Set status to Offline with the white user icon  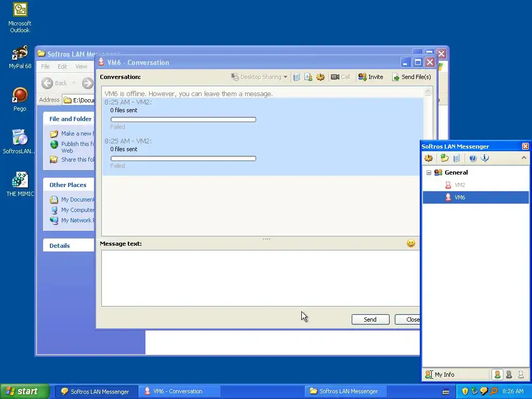521,375
